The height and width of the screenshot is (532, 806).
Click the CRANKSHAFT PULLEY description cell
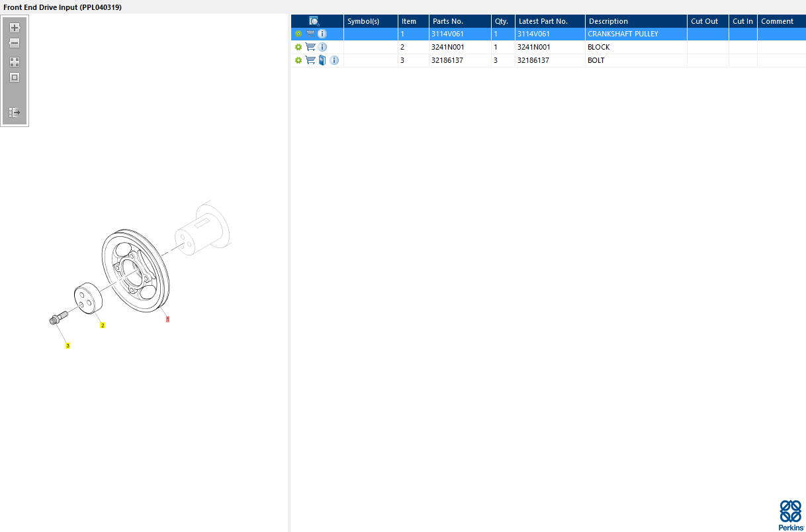[636, 34]
